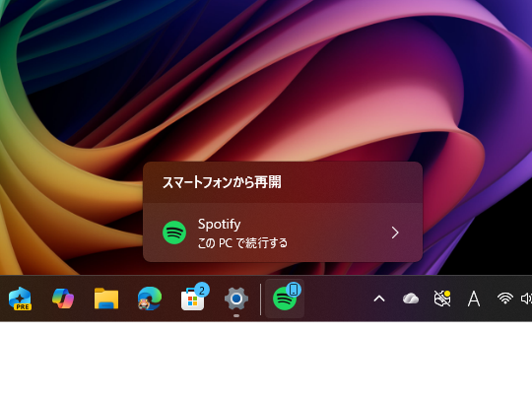Click the chevron arrow on the Spotify row
Screen dimensions: 532x399
pyautogui.click(x=395, y=233)
